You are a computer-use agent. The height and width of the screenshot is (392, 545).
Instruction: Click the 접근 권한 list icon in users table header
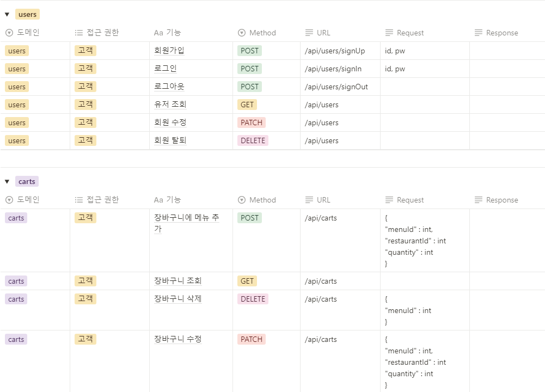click(x=79, y=33)
